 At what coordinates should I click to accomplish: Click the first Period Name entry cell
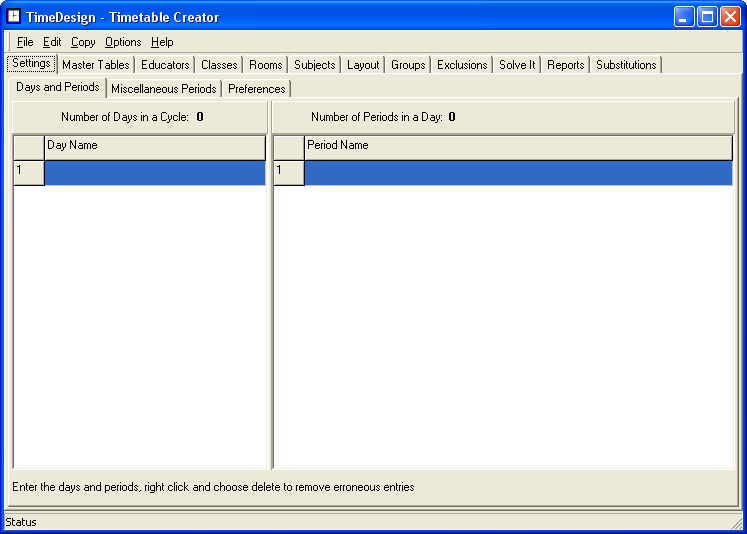click(518, 173)
